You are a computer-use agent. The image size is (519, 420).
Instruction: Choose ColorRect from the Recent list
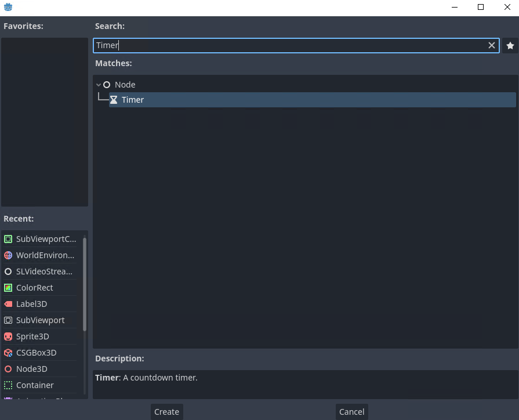(x=41, y=288)
